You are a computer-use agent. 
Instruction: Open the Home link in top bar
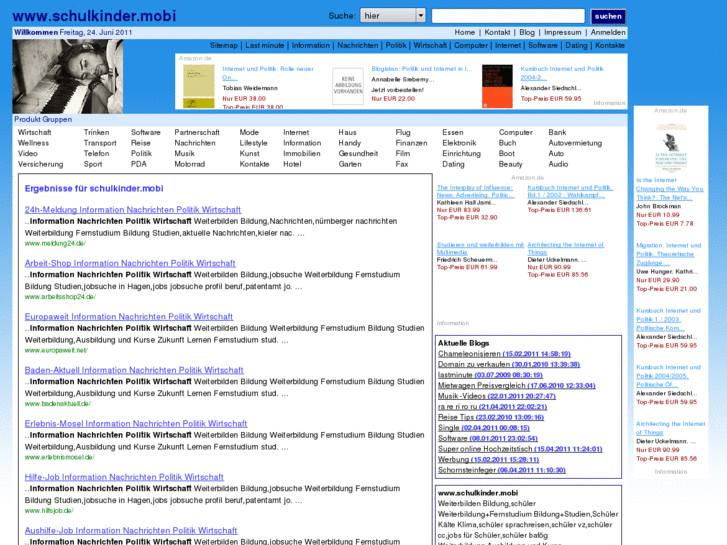465,32
